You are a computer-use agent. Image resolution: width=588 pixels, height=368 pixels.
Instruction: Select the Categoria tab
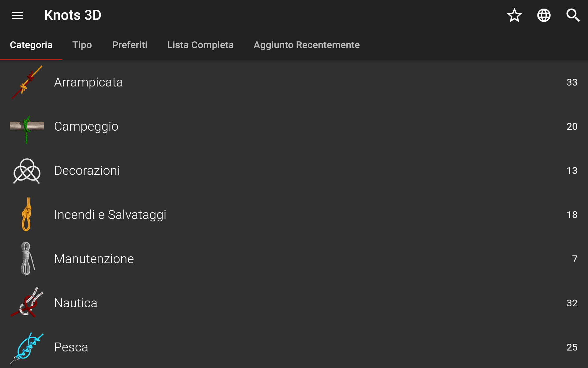pyautogui.click(x=31, y=45)
